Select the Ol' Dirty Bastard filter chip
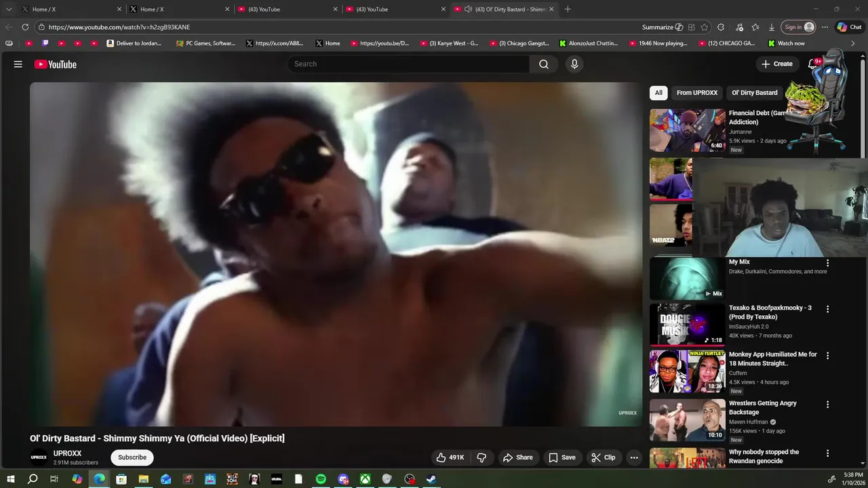The width and height of the screenshot is (868, 488). [x=755, y=93]
